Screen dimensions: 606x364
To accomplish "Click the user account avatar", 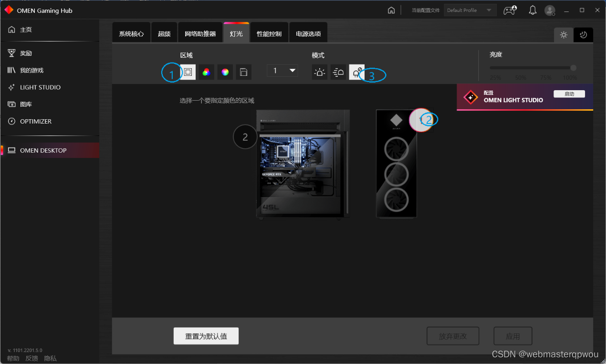I will pyautogui.click(x=550, y=10).
